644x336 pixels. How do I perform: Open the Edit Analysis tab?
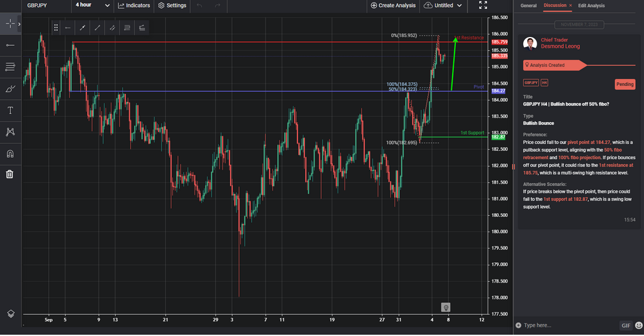pyautogui.click(x=591, y=6)
